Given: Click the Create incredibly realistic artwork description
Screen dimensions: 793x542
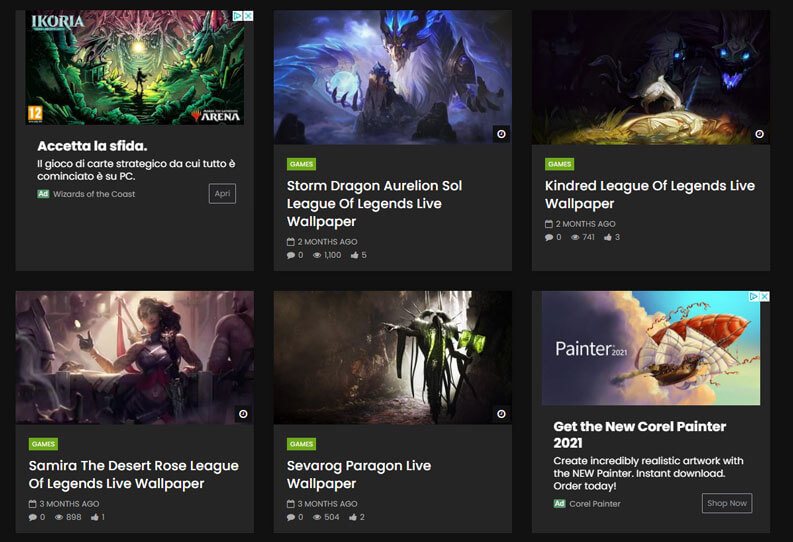Looking at the screenshot, I should 648,473.
